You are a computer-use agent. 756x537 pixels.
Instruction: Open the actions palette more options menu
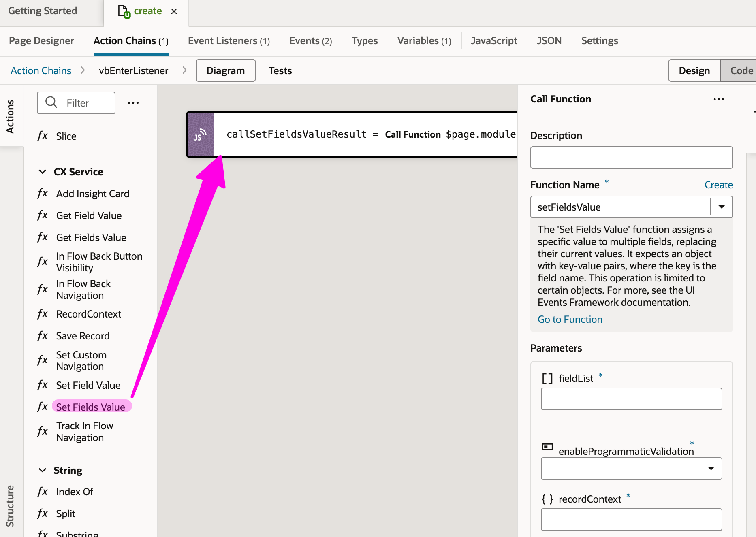tap(133, 103)
